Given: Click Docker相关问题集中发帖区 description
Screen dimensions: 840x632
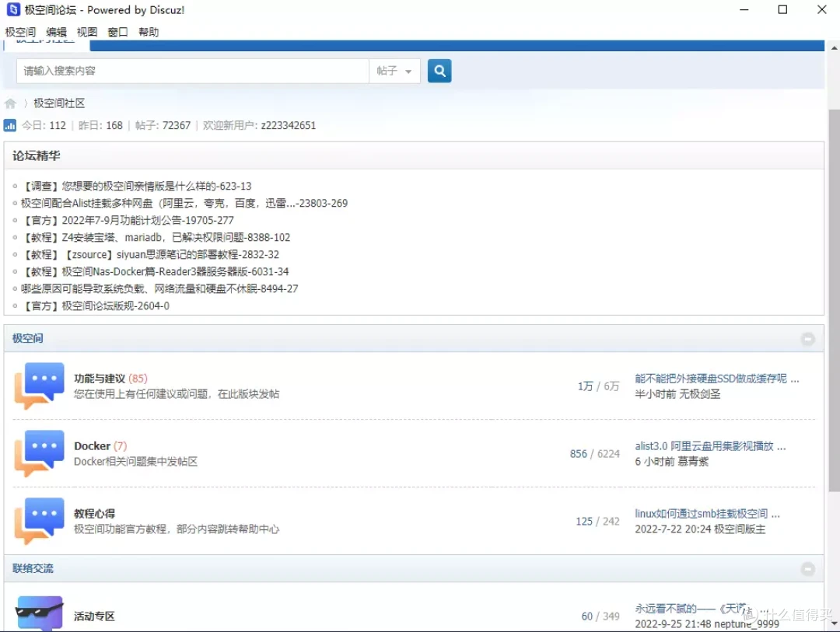Looking at the screenshot, I should coord(135,462).
